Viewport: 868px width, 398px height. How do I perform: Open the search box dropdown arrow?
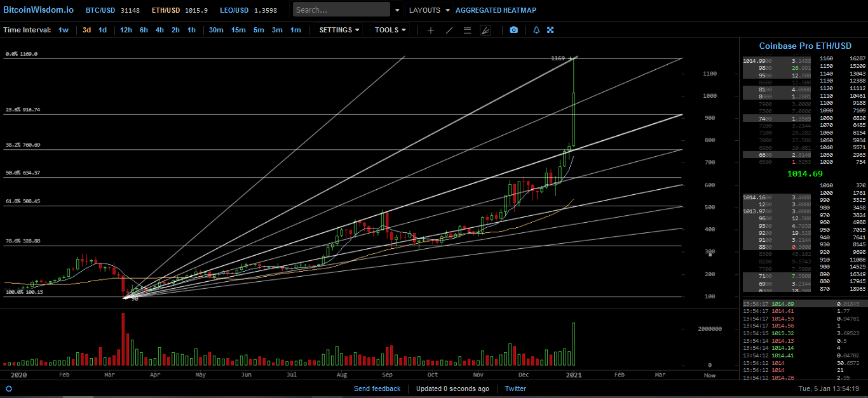[398, 10]
